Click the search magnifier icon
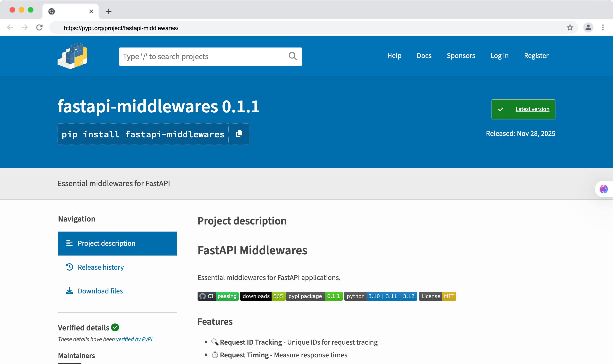 click(x=292, y=56)
